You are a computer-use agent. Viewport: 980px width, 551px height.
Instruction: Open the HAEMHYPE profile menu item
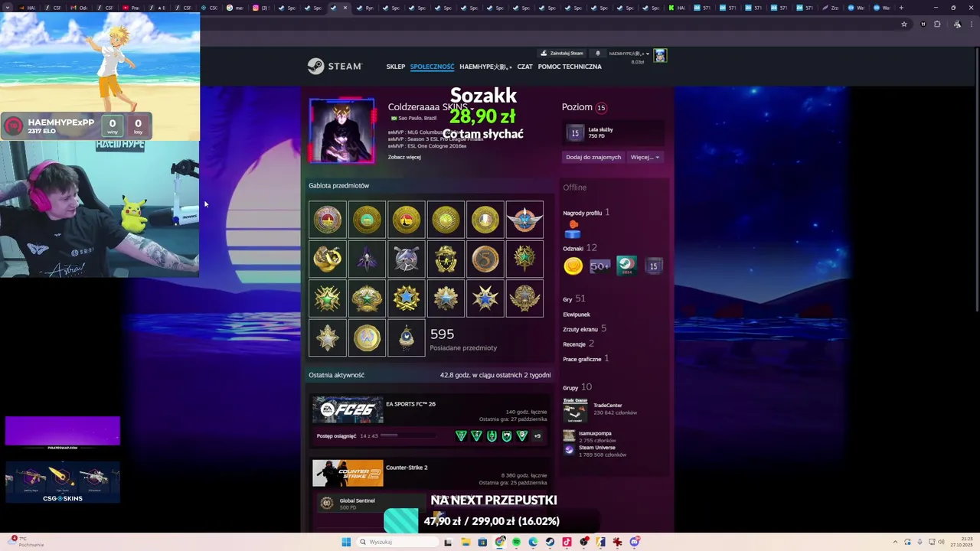click(485, 67)
